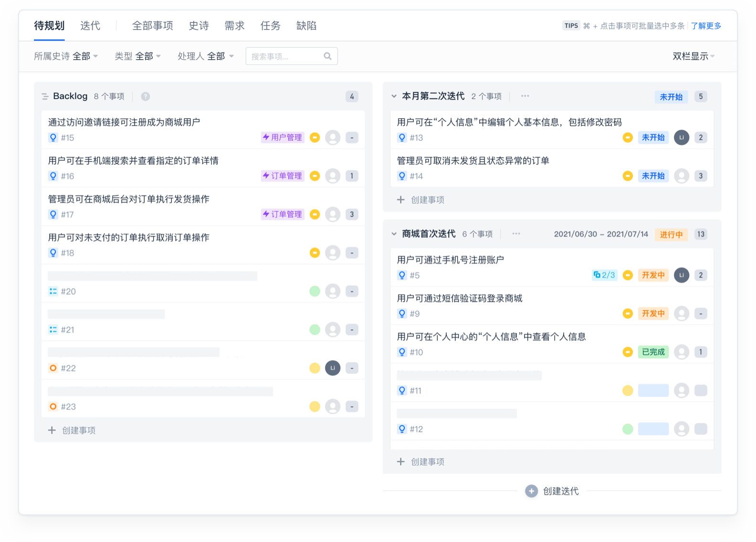
Task: Open the 处理人 filter dropdown
Action: tap(205, 56)
